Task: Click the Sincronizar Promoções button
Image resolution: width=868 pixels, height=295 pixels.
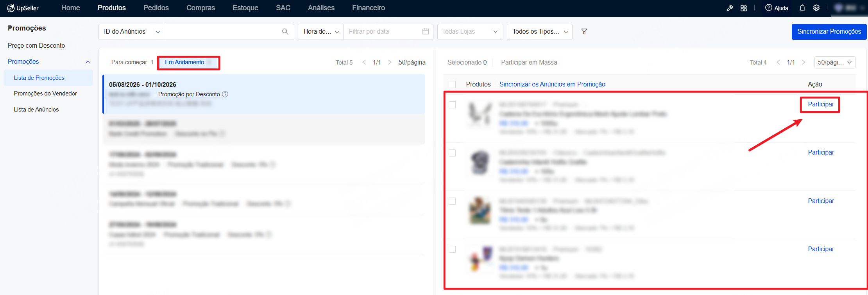Action: tap(829, 32)
